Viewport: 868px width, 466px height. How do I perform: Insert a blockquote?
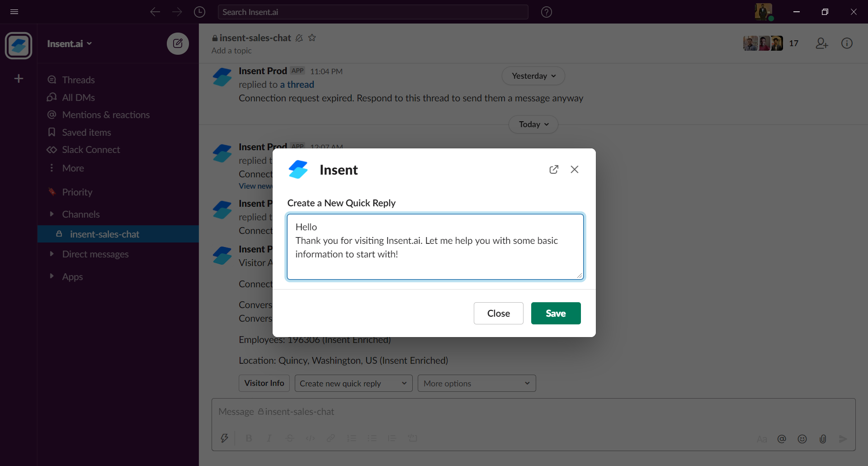[392, 438]
